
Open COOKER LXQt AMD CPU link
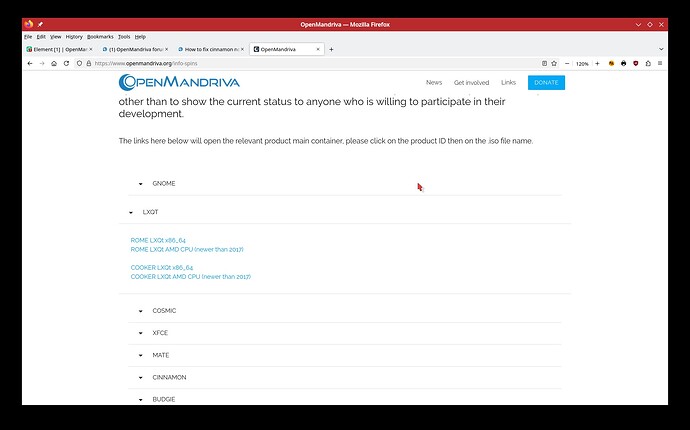click(191, 277)
